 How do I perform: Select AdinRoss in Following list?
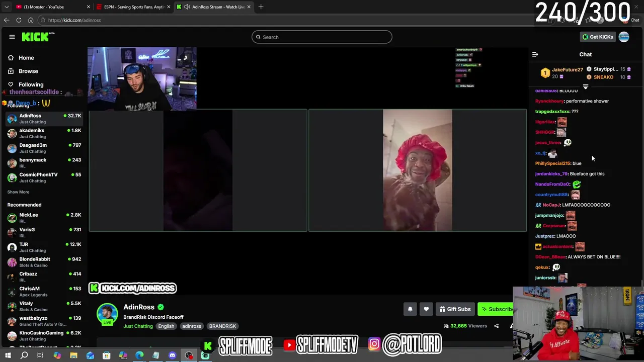[x=44, y=118]
